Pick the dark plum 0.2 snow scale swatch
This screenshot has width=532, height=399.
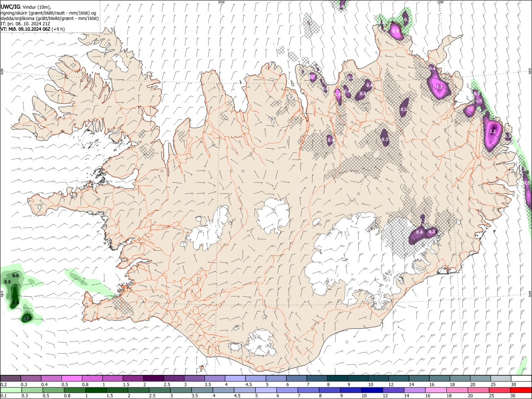10,378
